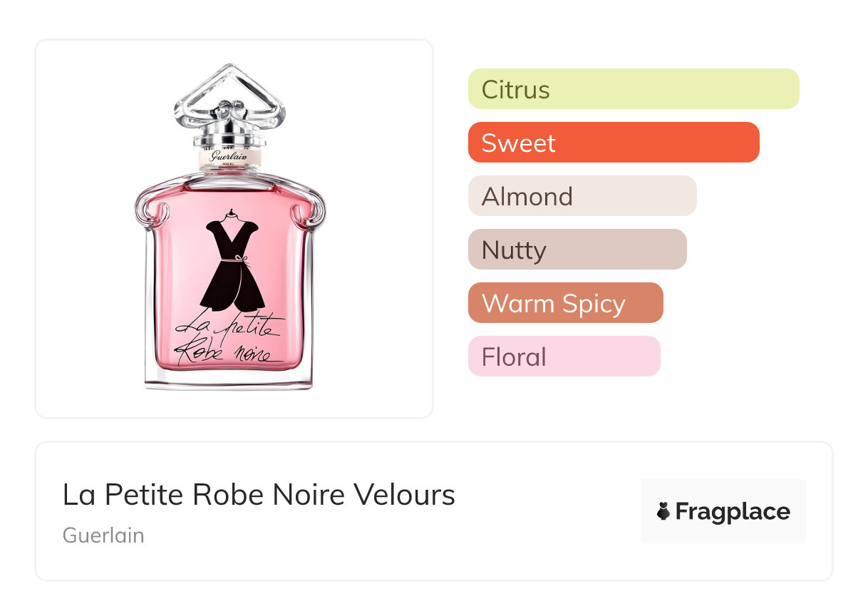Click the handwritten script on the bottle
The width and height of the screenshot is (868, 616).
click(x=228, y=341)
